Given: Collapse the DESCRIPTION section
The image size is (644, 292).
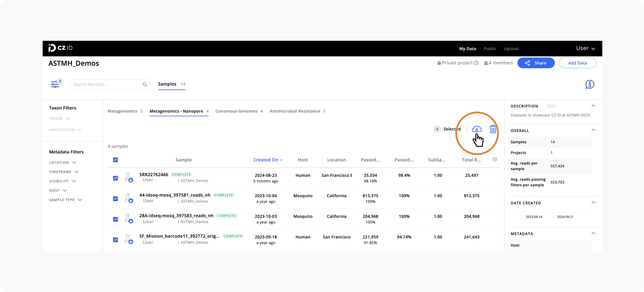Looking at the screenshot, I should (x=593, y=106).
